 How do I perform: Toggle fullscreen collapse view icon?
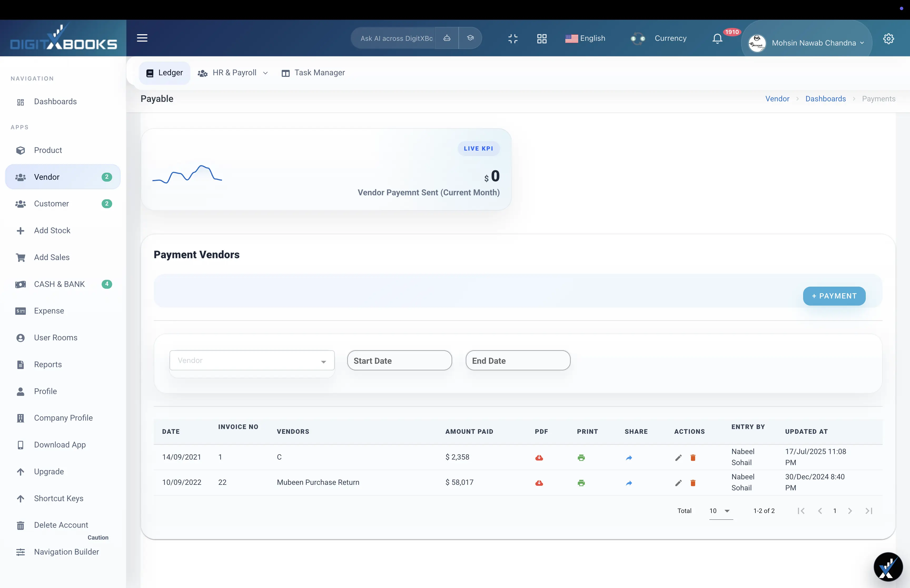click(x=513, y=38)
